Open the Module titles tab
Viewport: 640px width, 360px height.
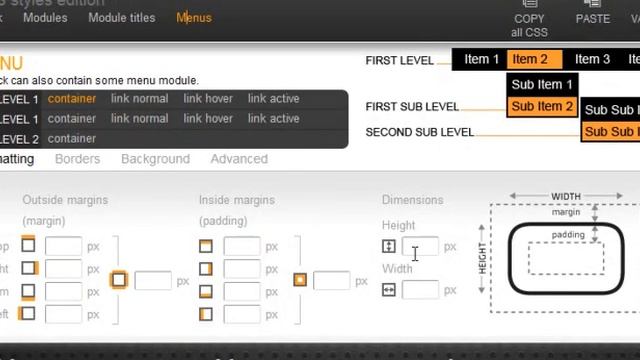(122, 18)
